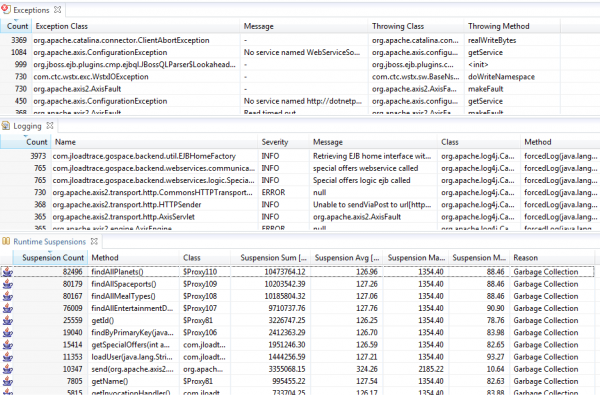Click the getSpecialOffers row icon
Viewport: 600px width, 396px height.
pyautogui.click(x=7, y=345)
